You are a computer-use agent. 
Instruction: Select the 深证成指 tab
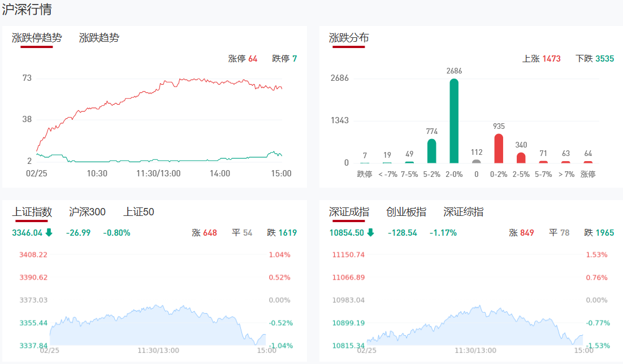[x=349, y=212]
